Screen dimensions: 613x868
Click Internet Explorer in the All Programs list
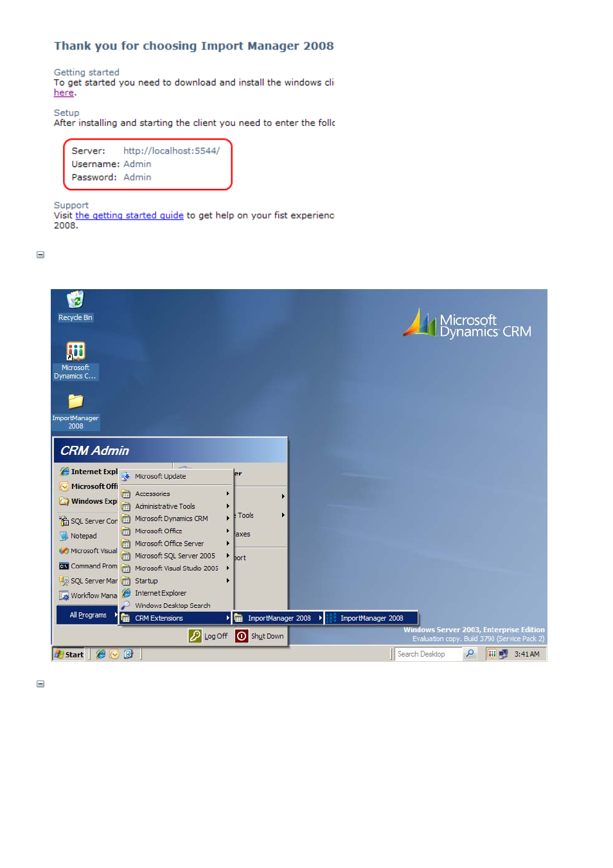[x=175, y=593]
